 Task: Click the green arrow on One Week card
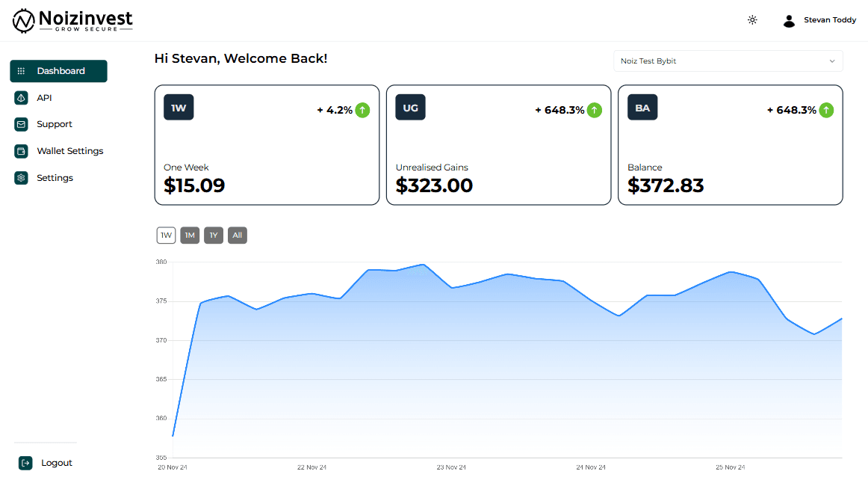coord(362,110)
